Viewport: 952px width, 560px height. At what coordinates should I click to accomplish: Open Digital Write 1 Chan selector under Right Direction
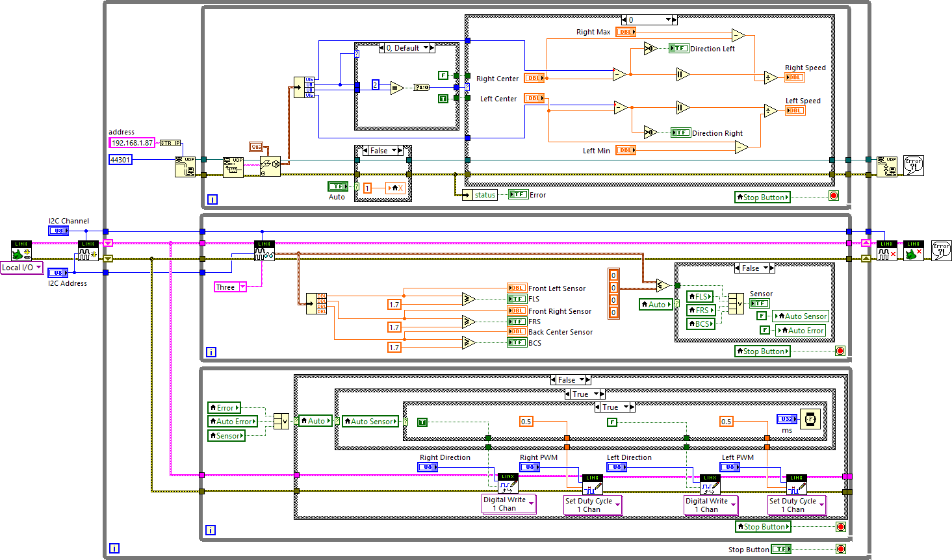509,504
